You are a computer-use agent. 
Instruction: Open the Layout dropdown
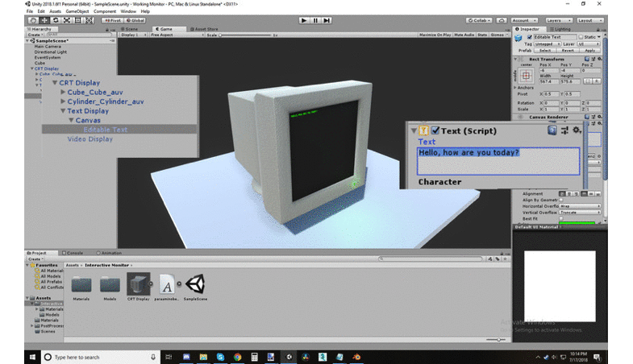(589, 20)
